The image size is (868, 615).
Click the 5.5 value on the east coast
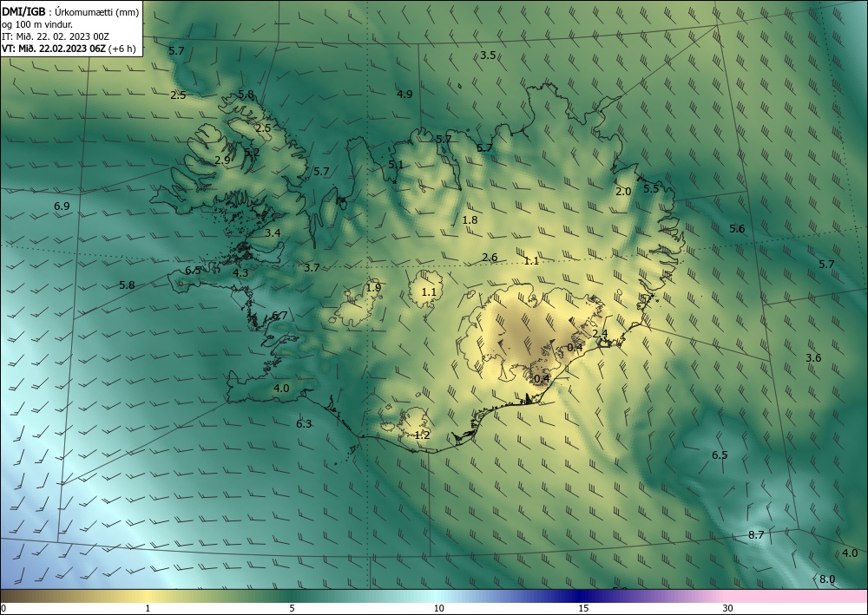click(652, 188)
